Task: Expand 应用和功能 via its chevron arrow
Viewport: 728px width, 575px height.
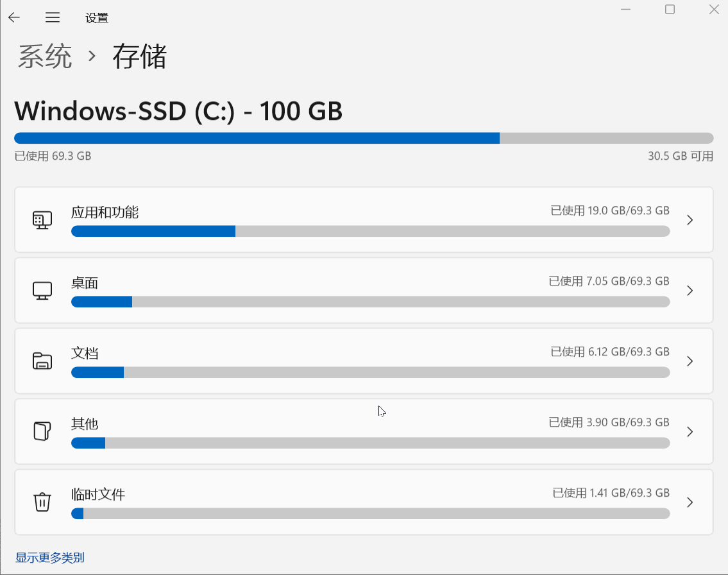Action: pyautogui.click(x=690, y=220)
